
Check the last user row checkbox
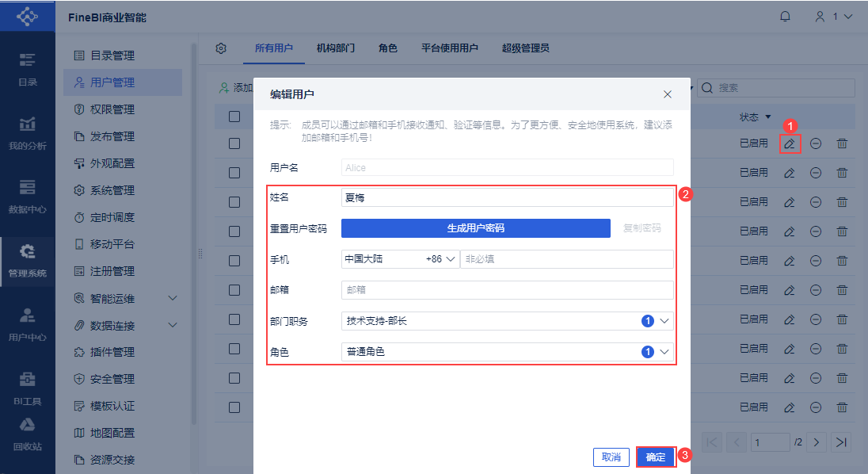click(234, 407)
